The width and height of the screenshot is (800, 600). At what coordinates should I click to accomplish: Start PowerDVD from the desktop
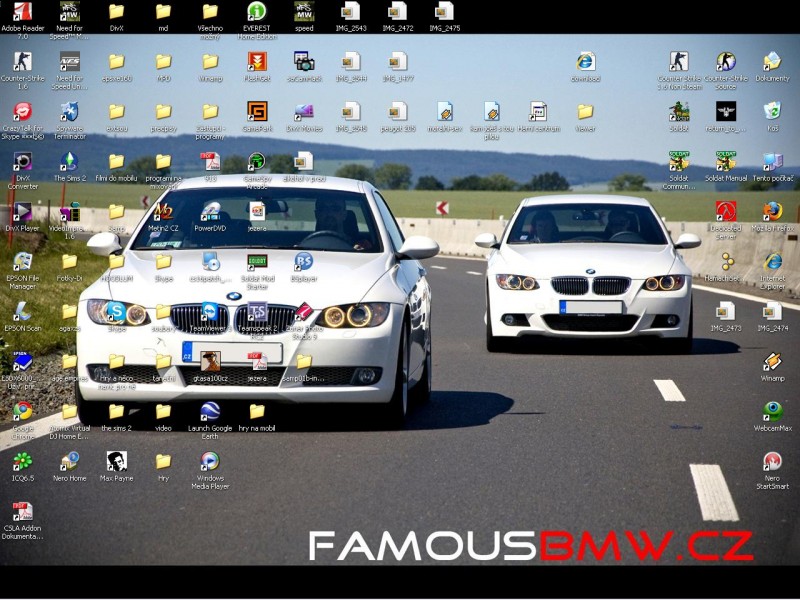coord(210,211)
